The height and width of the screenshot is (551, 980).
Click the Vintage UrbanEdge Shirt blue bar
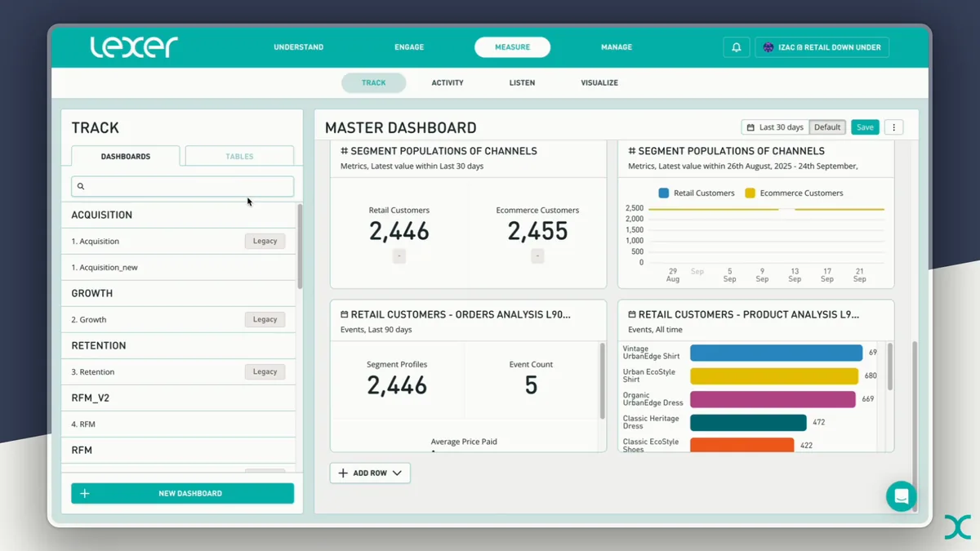pos(776,353)
